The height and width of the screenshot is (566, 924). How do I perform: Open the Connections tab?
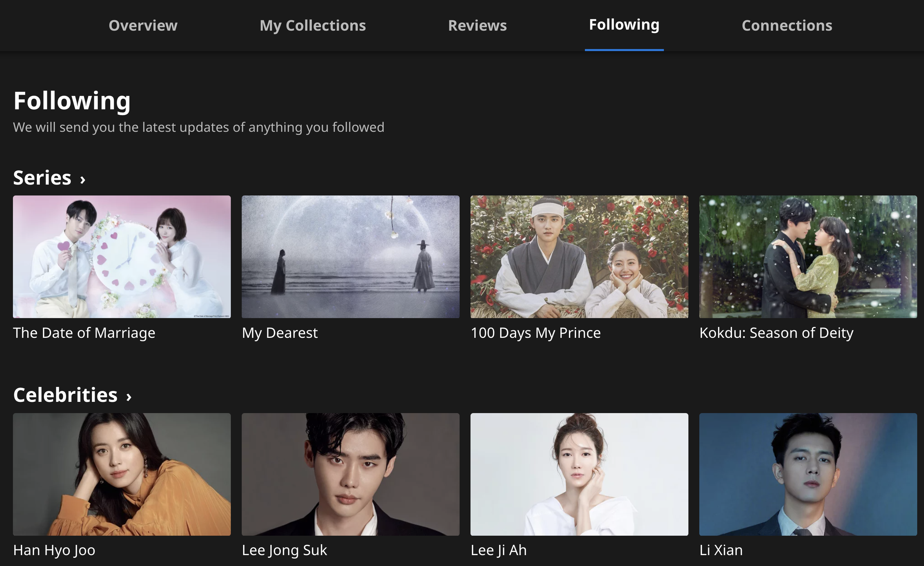tap(787, 26)
